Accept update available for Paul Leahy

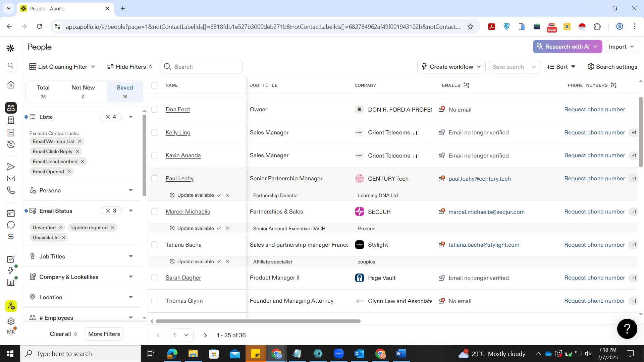[219, 195]
